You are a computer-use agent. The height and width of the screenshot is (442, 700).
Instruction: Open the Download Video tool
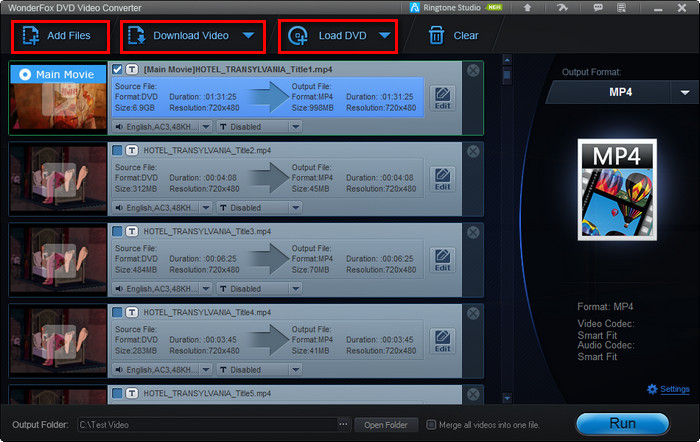(x=179, y=36)
